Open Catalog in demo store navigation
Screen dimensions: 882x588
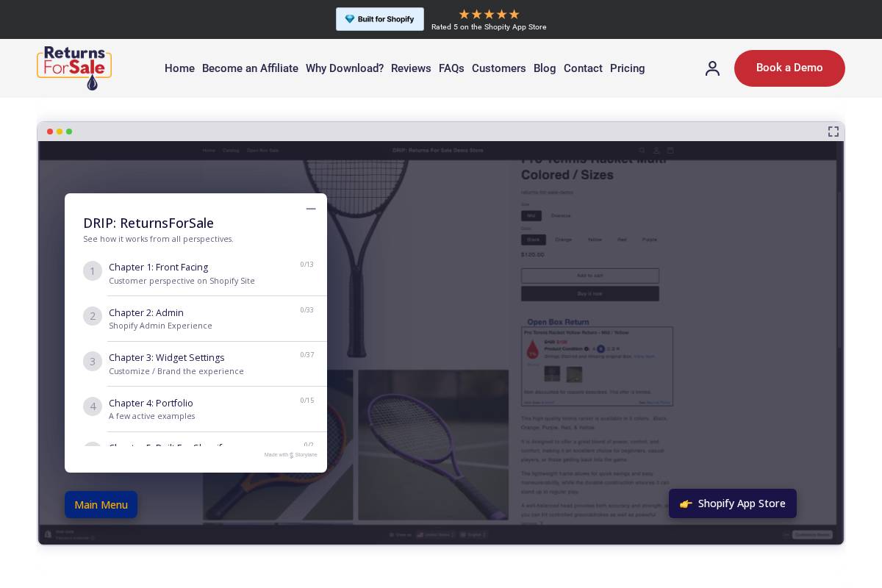coord(231,150)
